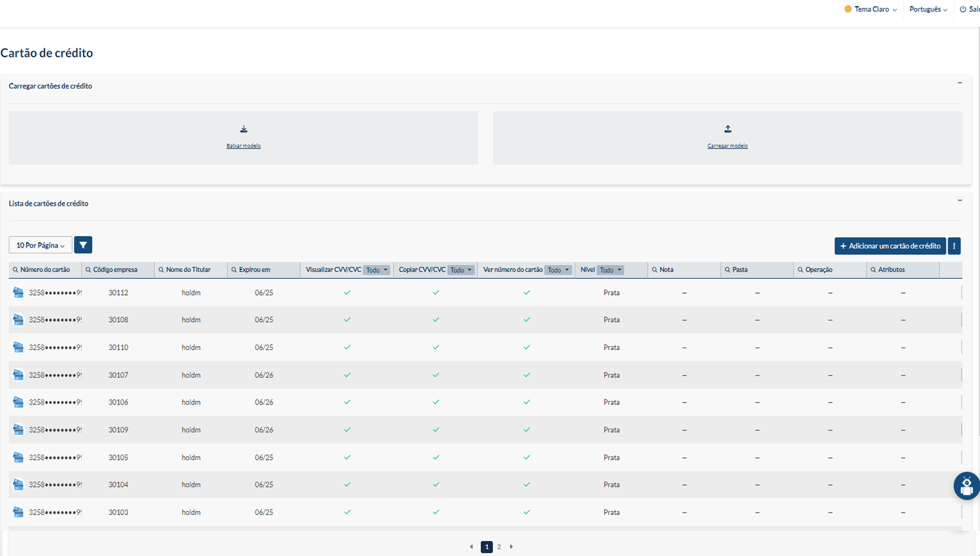Click card icon in row 30106
980x556 pixels.
pyautogui.click(x=18, y=402)
